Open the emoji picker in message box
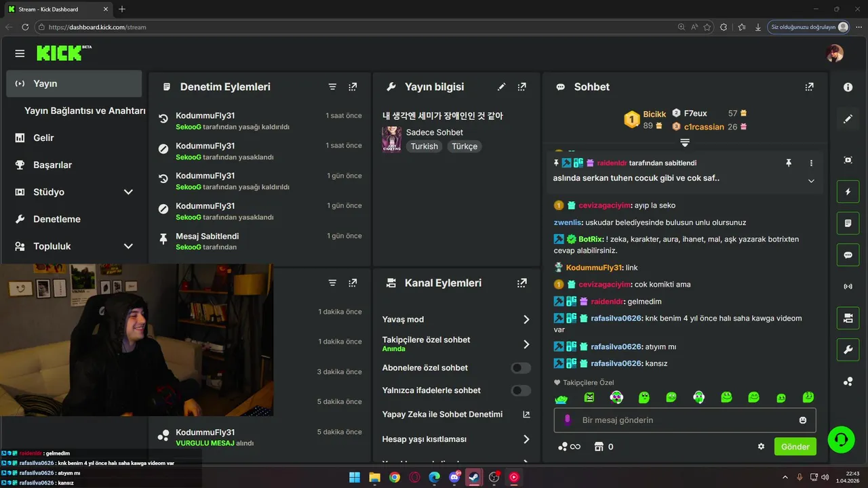This screenshot has height=488, width=868. (803, 420)
